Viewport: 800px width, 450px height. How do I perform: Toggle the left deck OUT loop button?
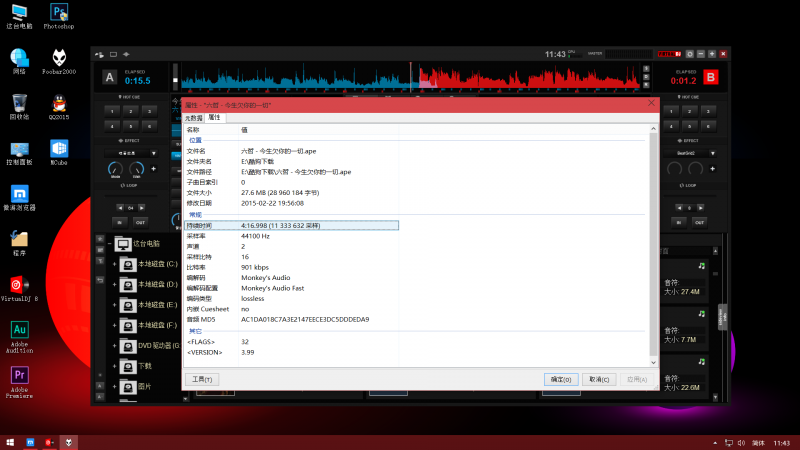pos(140,221)
